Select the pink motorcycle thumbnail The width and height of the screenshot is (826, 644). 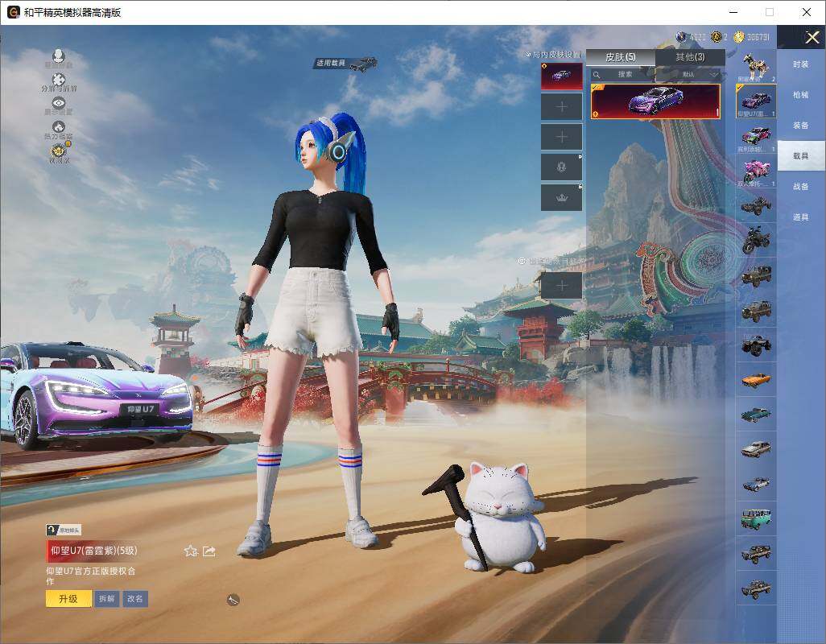(x=756, y=171)
